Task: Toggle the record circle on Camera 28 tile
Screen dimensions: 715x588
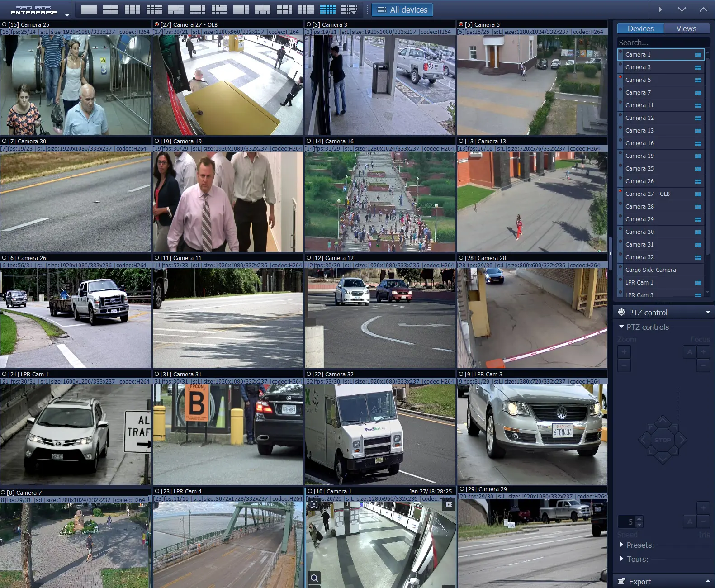Action: (461, 258)
